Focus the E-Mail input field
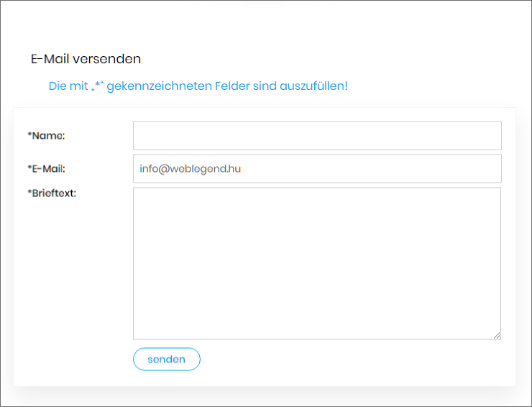 316,168
